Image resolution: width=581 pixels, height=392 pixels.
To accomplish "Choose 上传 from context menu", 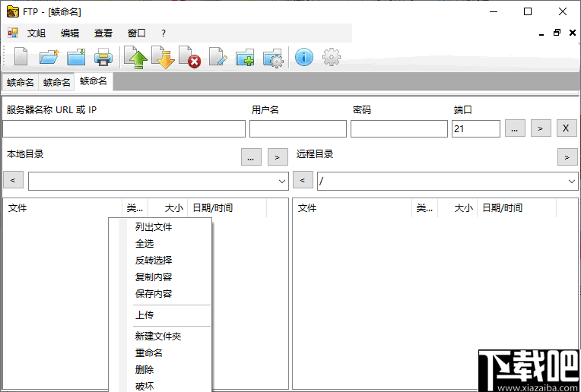I will point(160,315).
